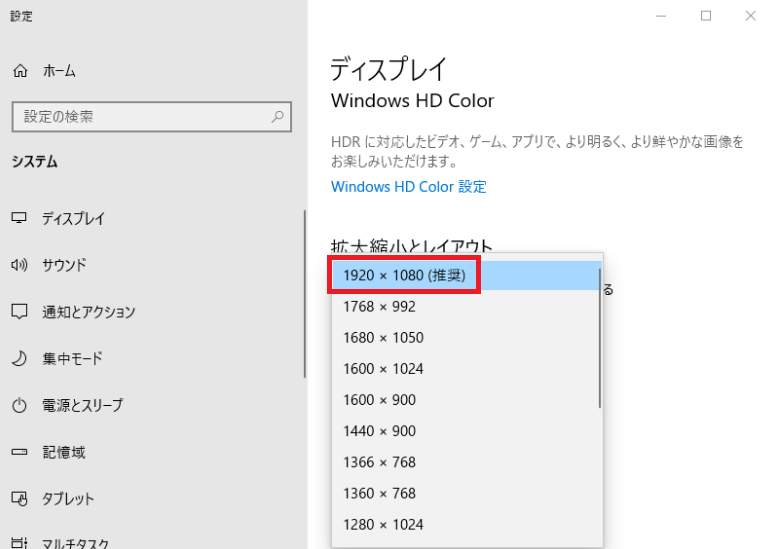This screenshot has height=549, width=773.
Task: Select 1680 × 1050 resolution
Action: 466,338
